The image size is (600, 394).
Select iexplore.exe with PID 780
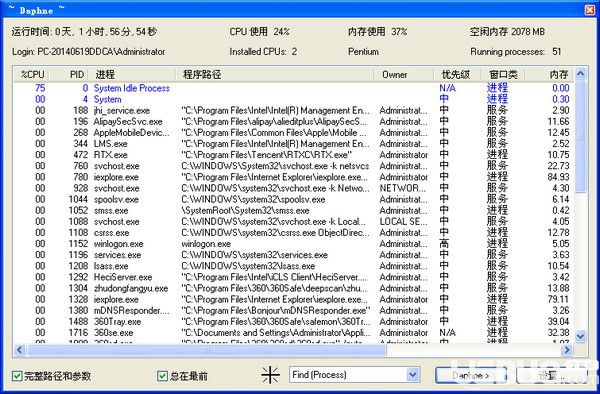[x=294, y=177]
